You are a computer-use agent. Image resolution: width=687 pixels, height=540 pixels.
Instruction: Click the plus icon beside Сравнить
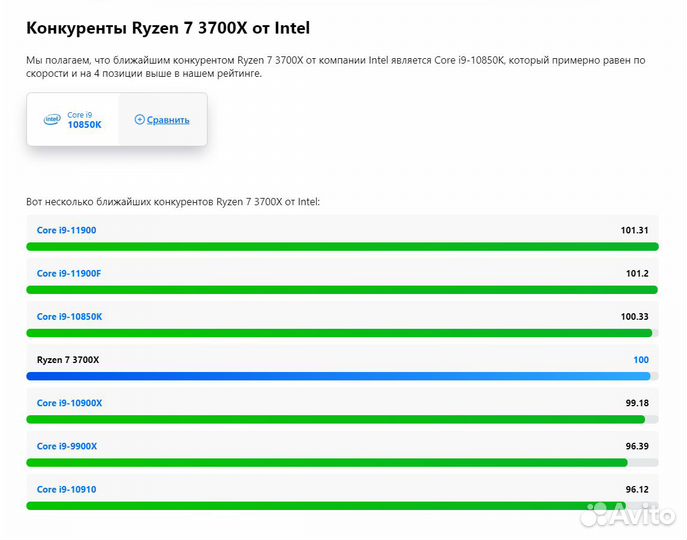pos(139,119)
